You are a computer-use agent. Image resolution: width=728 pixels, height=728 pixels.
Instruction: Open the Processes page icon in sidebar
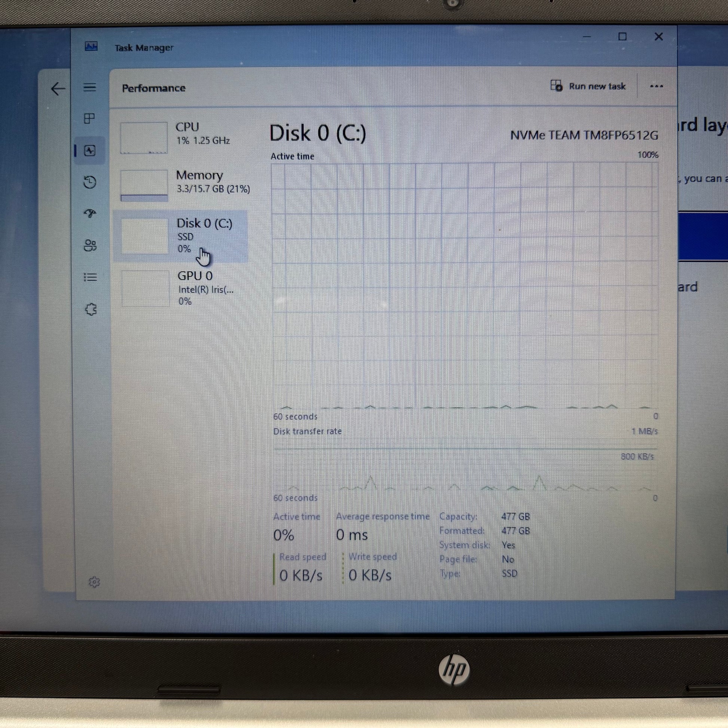(89, 119)
